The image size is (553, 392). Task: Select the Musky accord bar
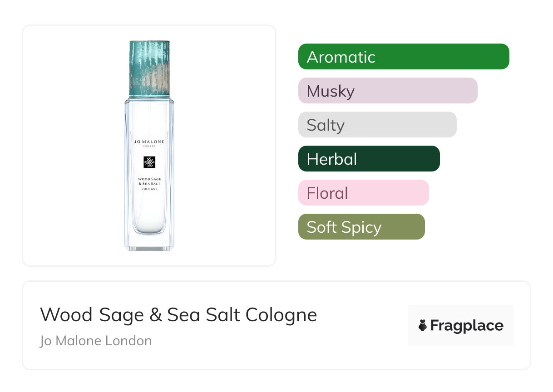point(388,91)
